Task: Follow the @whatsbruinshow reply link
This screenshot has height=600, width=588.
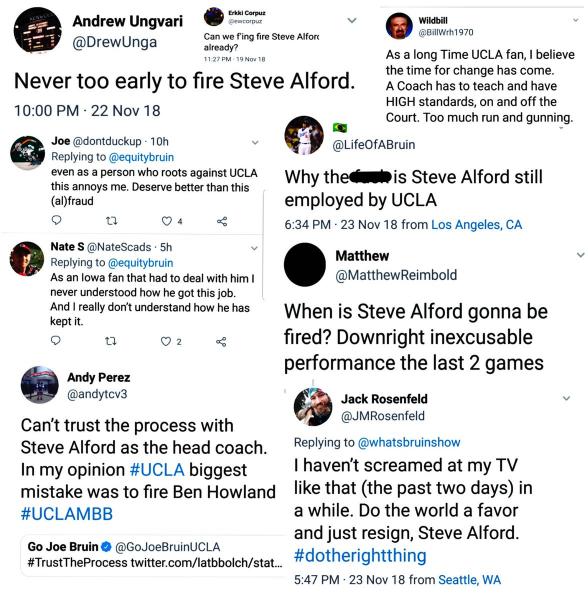Action: coord(409,442)
